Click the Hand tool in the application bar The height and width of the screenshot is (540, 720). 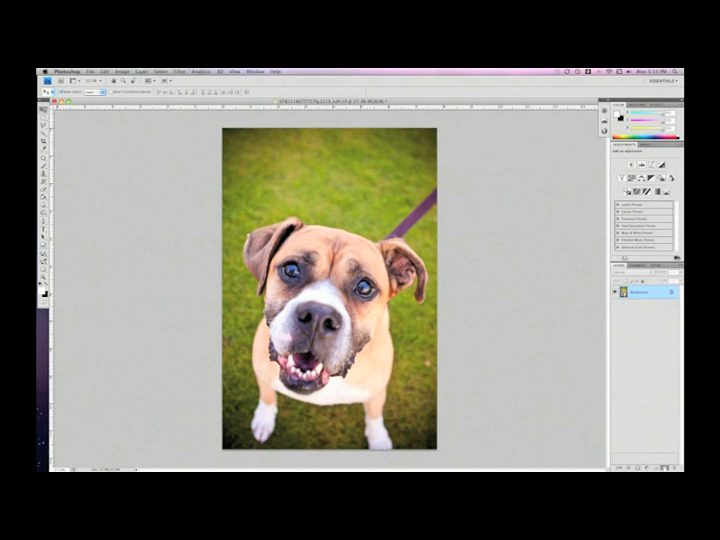coord(113,81)
